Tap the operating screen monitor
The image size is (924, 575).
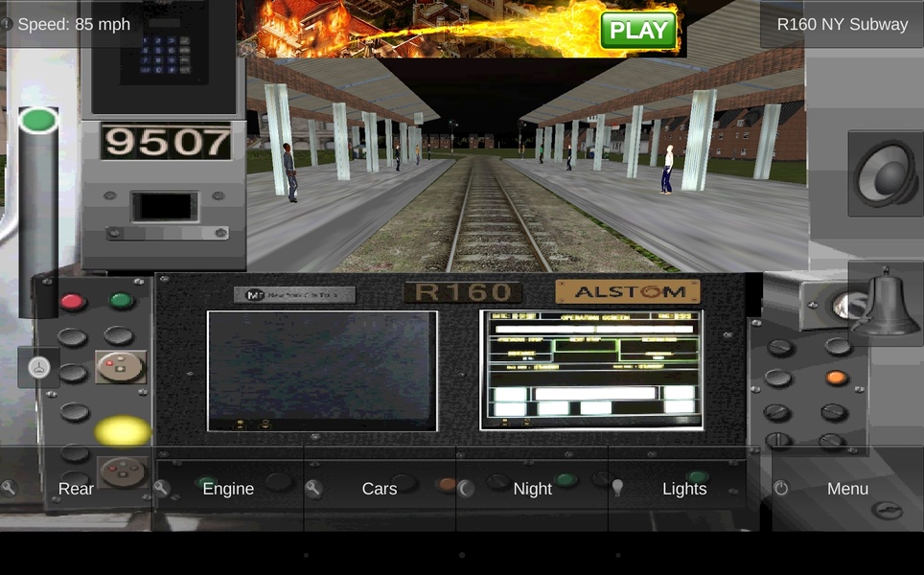click(x=591, y=370)
